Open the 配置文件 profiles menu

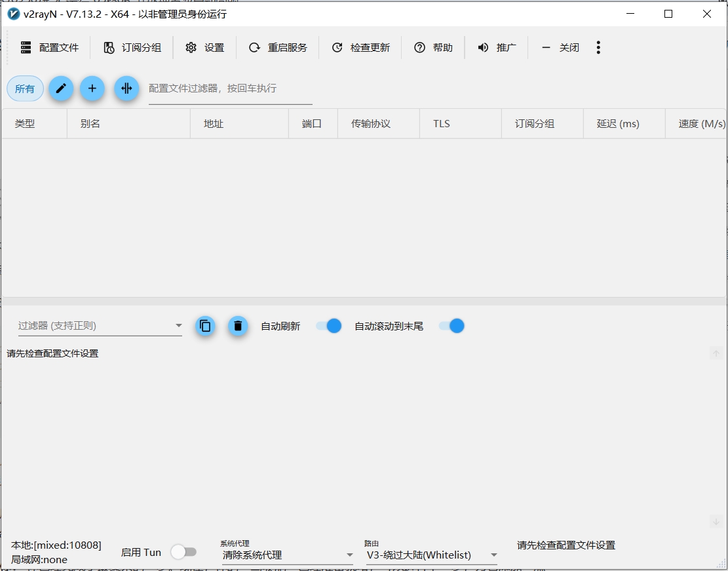pyautogui.click(x=50, y=47)
